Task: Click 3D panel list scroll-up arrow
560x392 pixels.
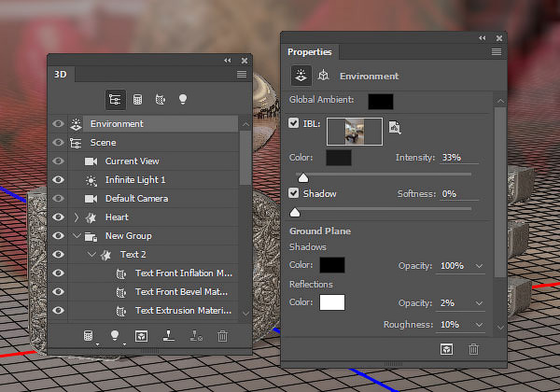Action: tap(245, 124)
